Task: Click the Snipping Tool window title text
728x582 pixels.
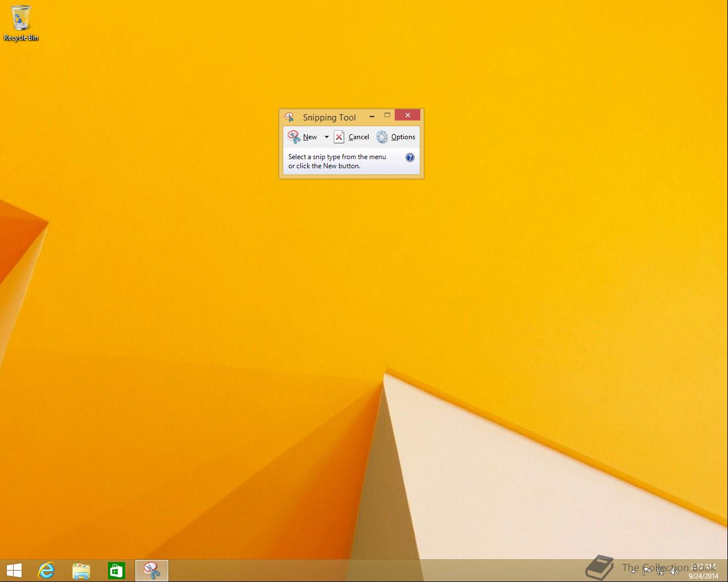Action: pyautogui.click(x=329, y=117)
